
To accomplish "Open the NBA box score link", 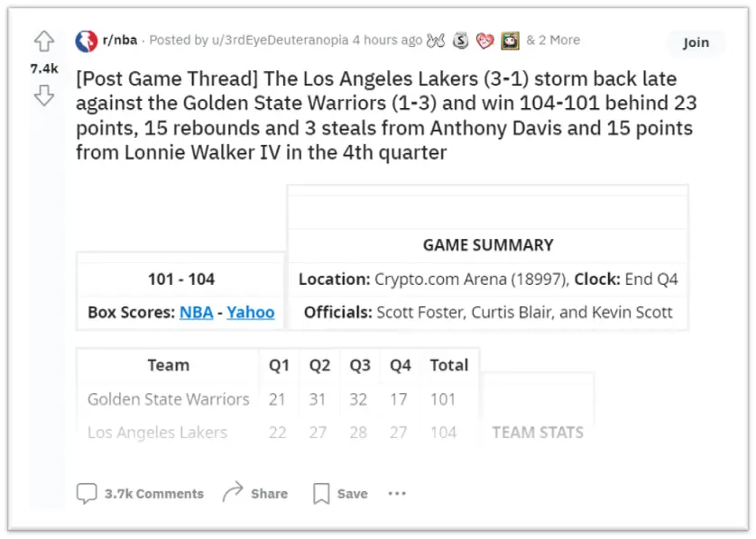I will 196,313.
